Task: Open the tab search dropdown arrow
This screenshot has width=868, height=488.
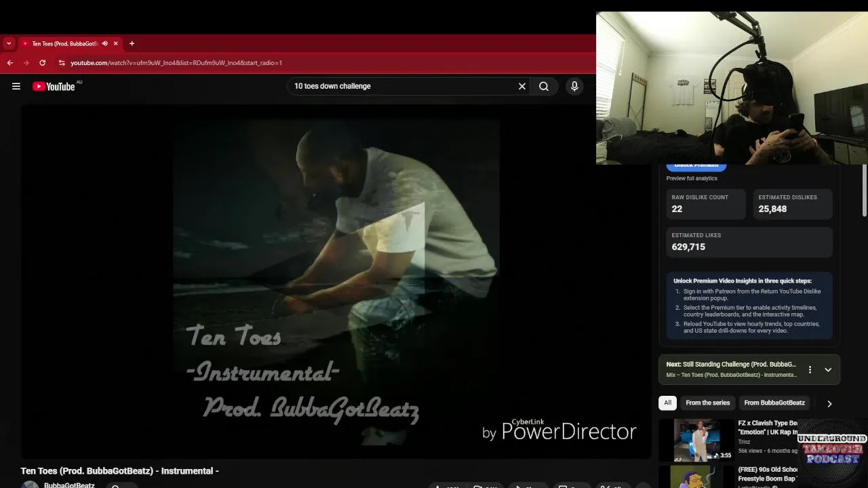Action: (9, 43)
